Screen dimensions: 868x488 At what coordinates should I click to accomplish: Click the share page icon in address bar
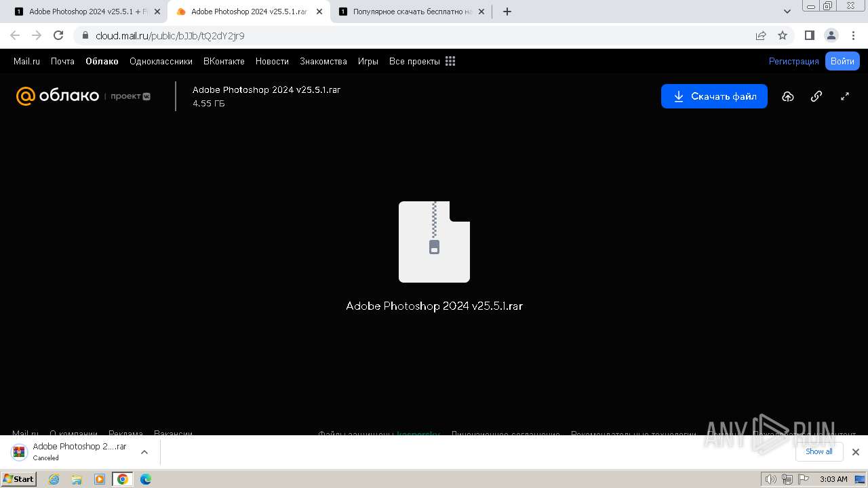click(761, 35)
